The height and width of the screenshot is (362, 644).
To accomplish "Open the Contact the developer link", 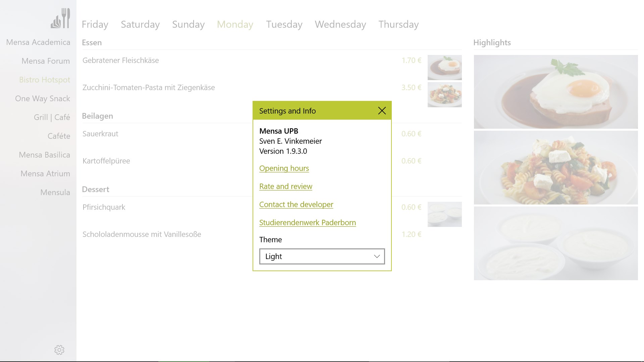I will click(296, 204).
